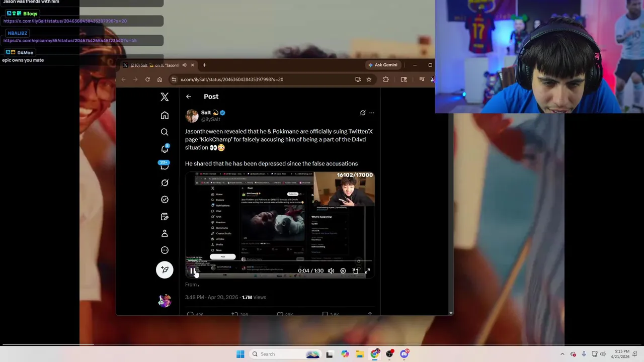
Task: Show hidden system tray icons
Action: tap(562, 354)
